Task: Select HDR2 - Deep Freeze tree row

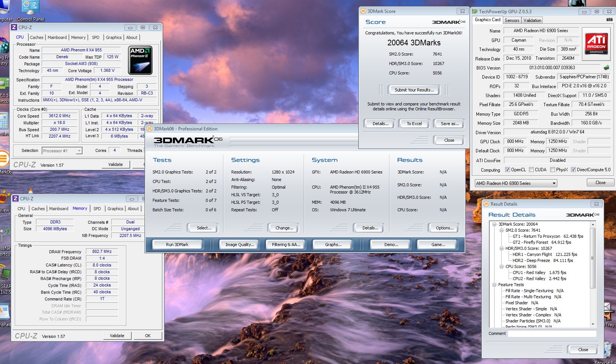Action: [x=543, y=260]
